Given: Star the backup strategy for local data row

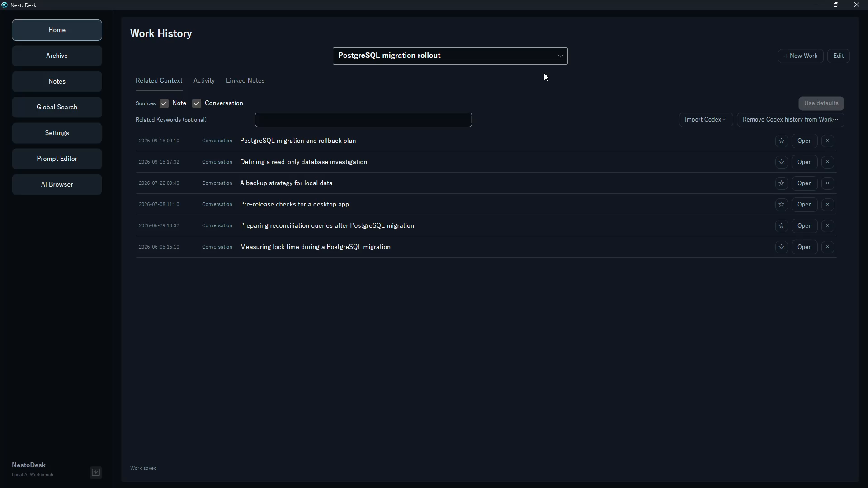Looking at the screenshot, I should point(781,183).
